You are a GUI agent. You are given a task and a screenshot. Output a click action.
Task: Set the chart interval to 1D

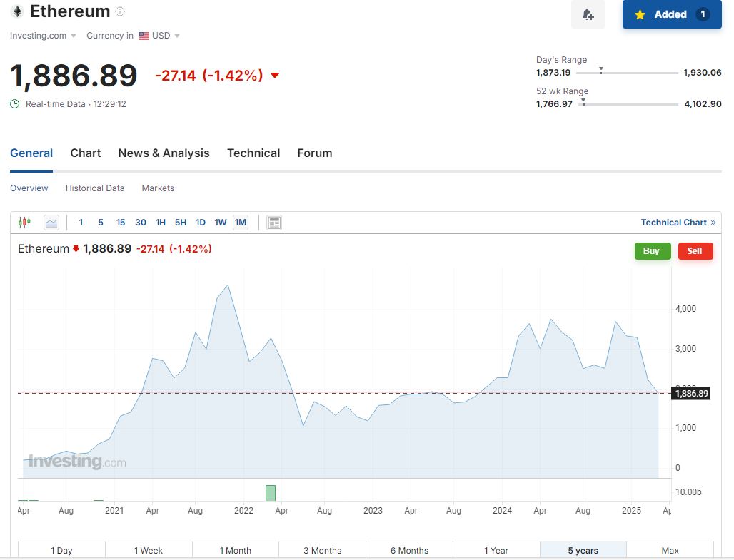(x=201, y=223)
